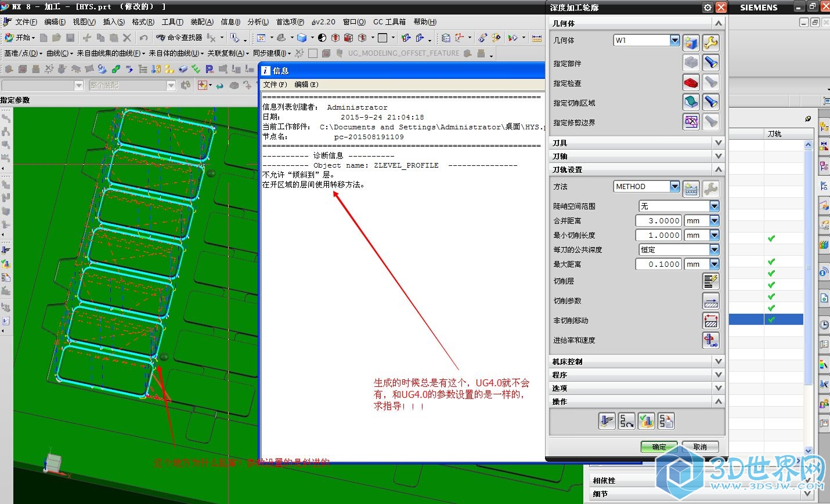Click the verify tool path icon

647,421
